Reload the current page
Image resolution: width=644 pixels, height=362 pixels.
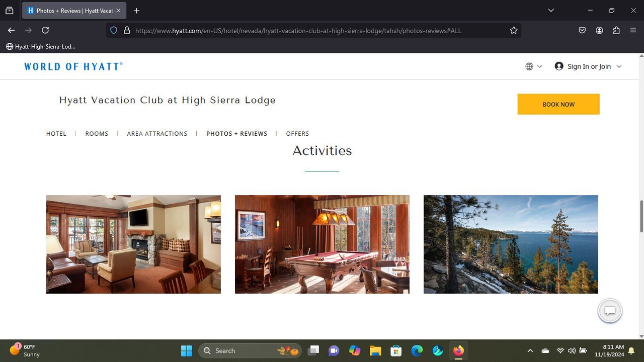45,30
